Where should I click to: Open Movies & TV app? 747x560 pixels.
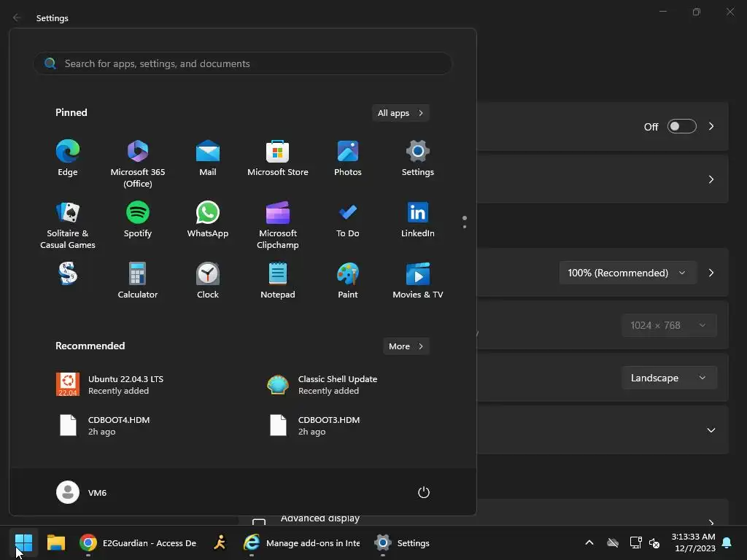click(x=418, y=281)
